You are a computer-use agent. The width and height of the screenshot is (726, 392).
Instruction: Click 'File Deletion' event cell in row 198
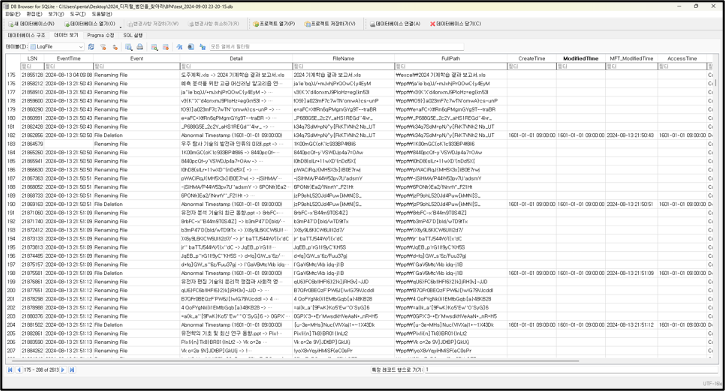coord(137,273)
